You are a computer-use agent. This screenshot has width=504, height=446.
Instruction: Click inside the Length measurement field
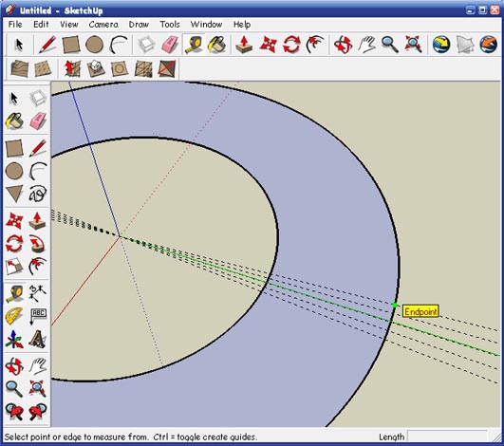[447, 437]
